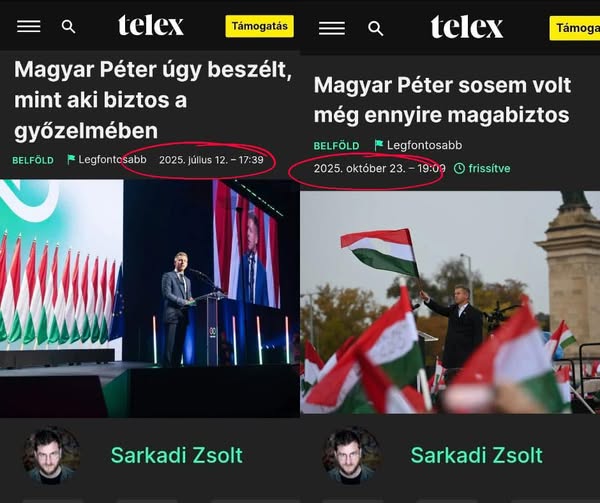The height and width of the screenshot is (503, 600).
Task: Click search magnifier in left header
Action: coord(68,26)
